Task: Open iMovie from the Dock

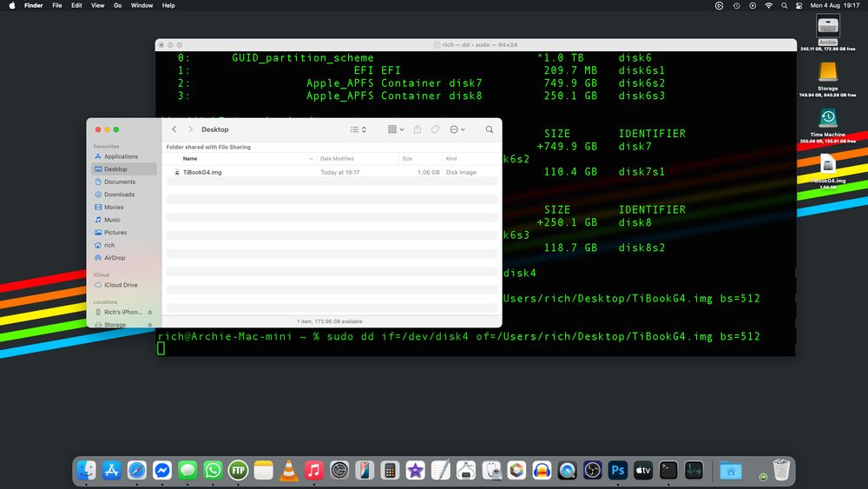Action: pyautogui.click(x=415, y=471)
